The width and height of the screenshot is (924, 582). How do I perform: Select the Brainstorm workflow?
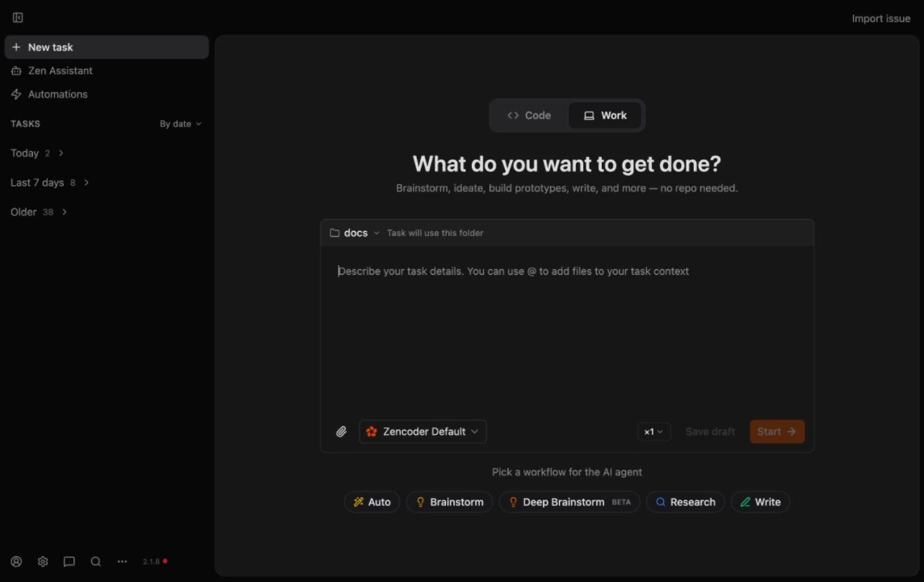click(449, 502)
